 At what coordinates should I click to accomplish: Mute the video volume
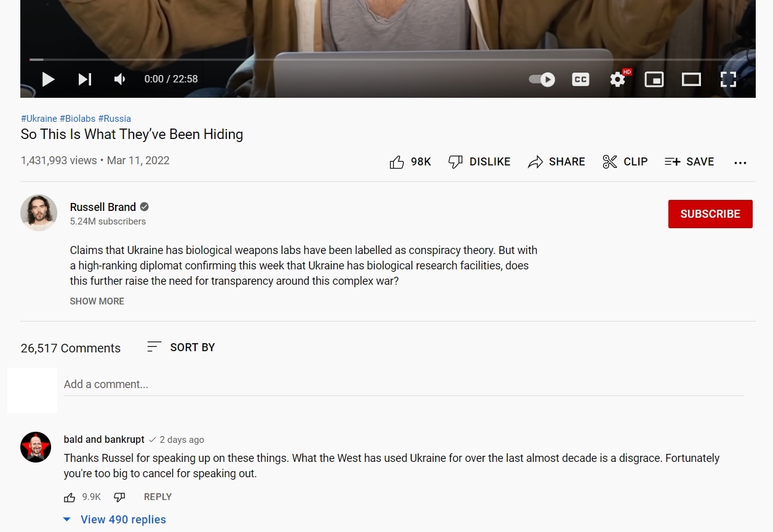[120, 79]
